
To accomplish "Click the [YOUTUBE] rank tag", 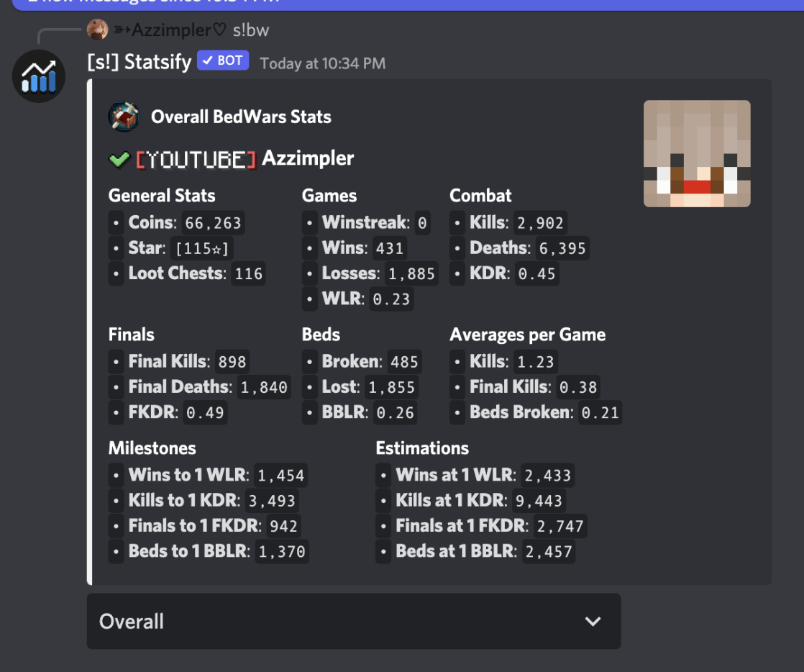I will (x=196, y=160).
